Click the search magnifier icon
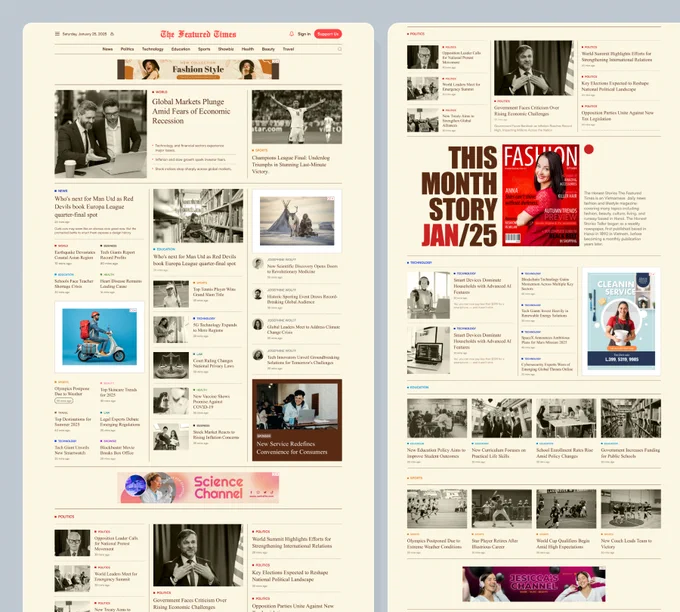 click(x=340, y=49)
